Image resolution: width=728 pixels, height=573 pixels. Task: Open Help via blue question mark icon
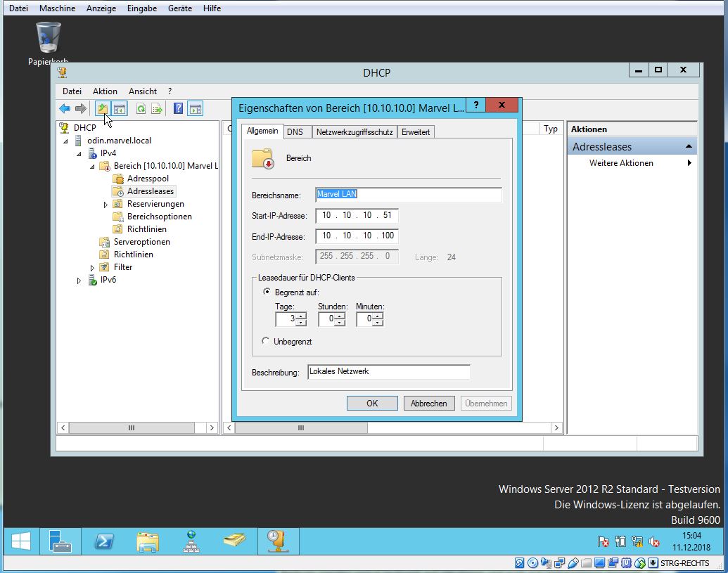point(178,108)
